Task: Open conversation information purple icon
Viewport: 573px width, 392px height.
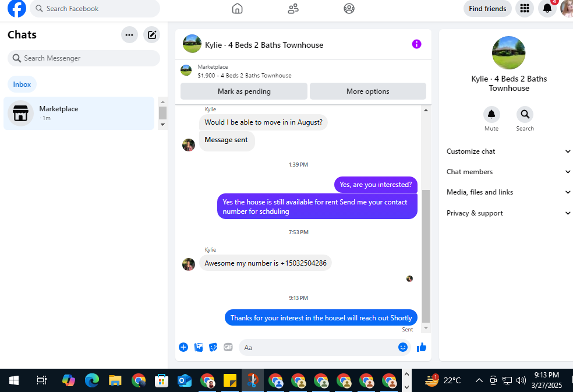Action: coord(416,44)
